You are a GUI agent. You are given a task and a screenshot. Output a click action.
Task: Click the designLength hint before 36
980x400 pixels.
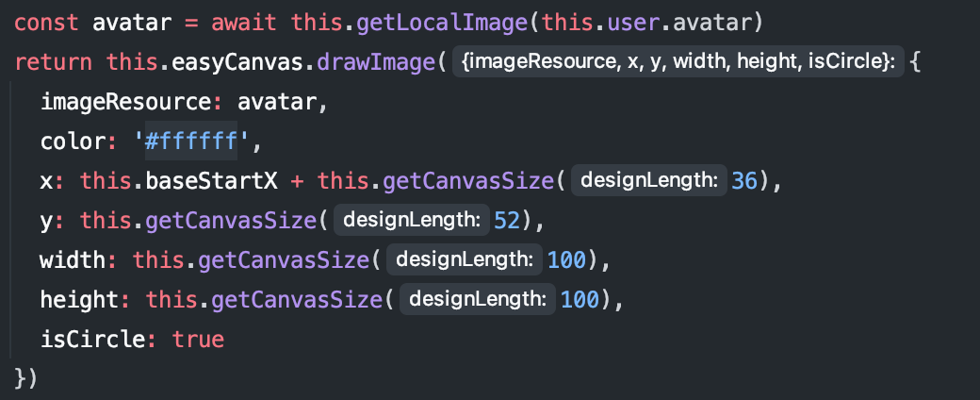646,179
